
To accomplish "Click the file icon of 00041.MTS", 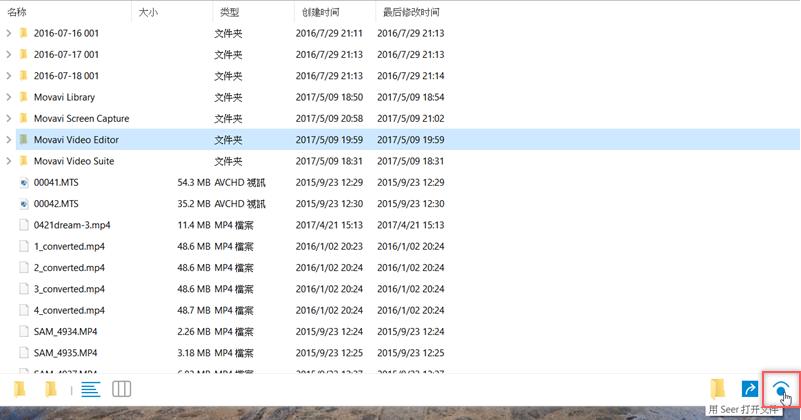I will (x=23, y=182).
